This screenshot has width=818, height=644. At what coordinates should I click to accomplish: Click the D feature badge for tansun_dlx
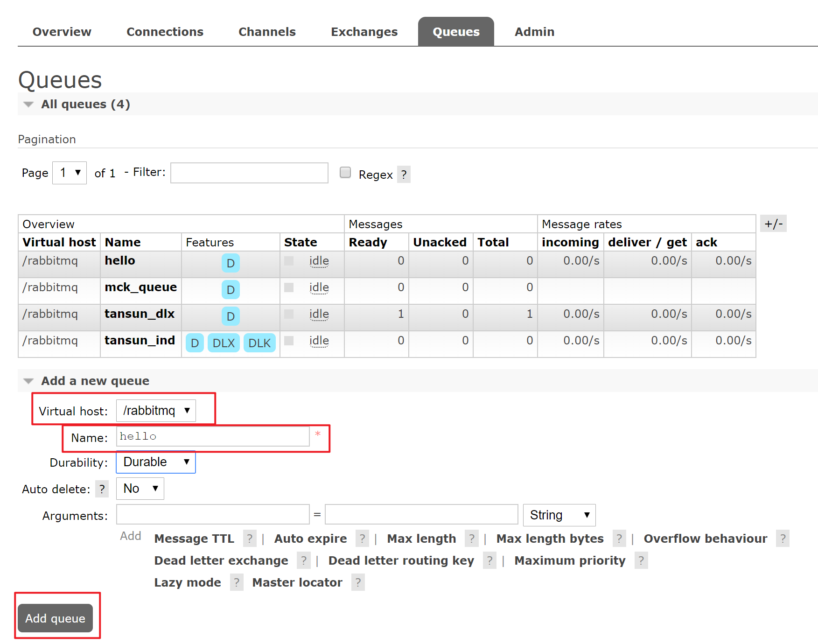point(231,316)
